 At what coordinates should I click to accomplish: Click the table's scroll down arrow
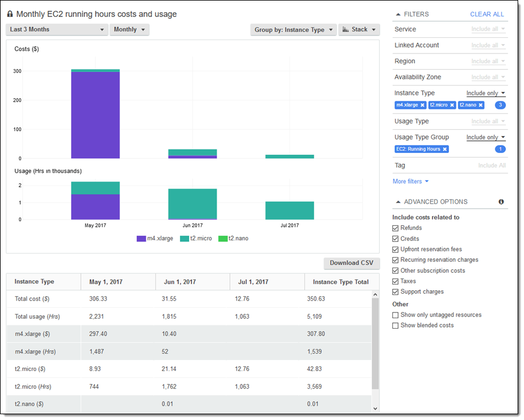coord(375,408)
